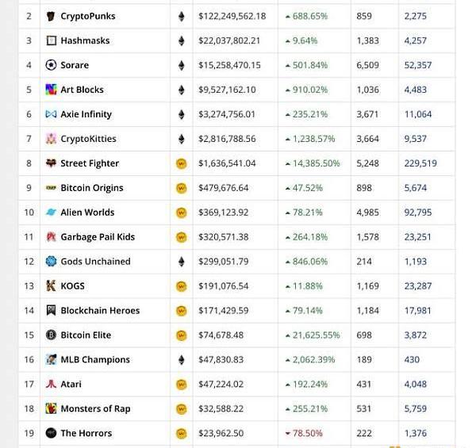Click the WAX coin icon in the Street Fighter row
This screenshot has width=476, height=448.
tap(181, 163)
